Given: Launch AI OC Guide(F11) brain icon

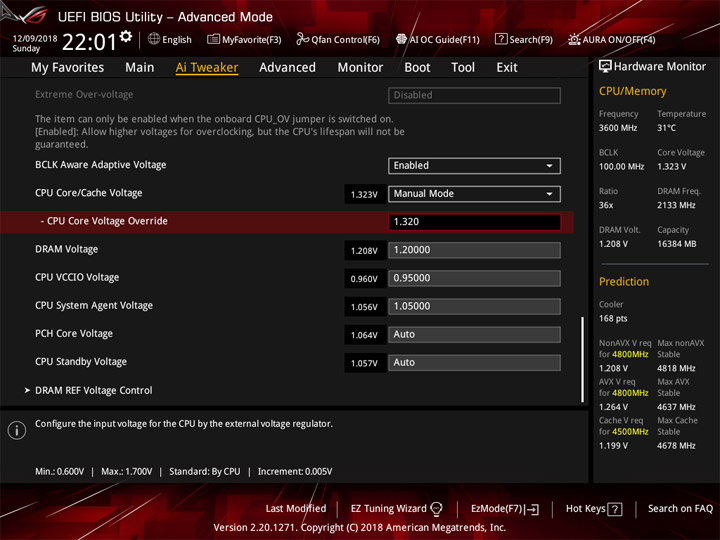Looking at the screenshot, I should [401, 39].
